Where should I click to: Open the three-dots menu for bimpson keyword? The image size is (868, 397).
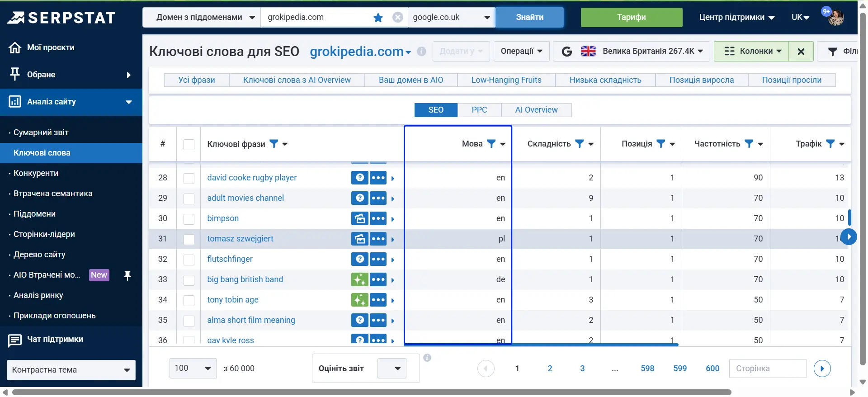click(x=378, y=218)
